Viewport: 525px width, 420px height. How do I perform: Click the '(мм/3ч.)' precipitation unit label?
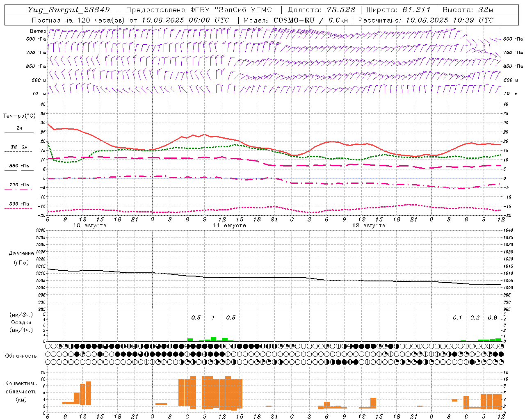(21, 315)
